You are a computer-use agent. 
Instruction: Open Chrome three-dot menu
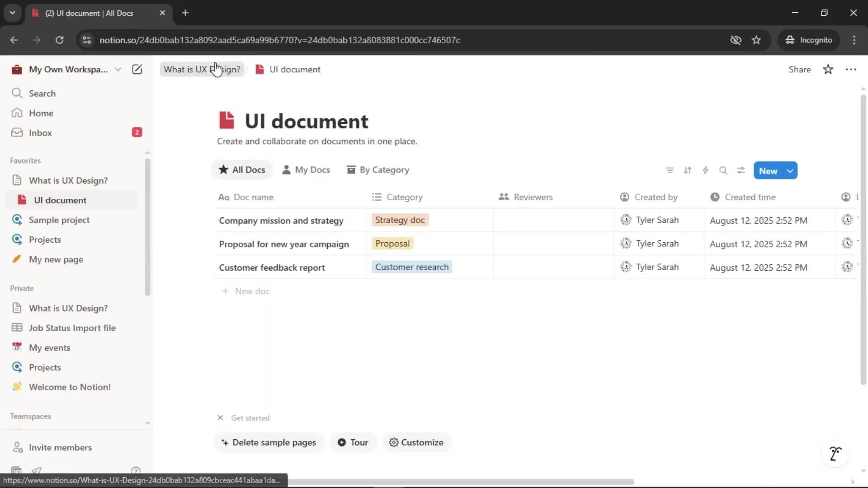point(854,40)
